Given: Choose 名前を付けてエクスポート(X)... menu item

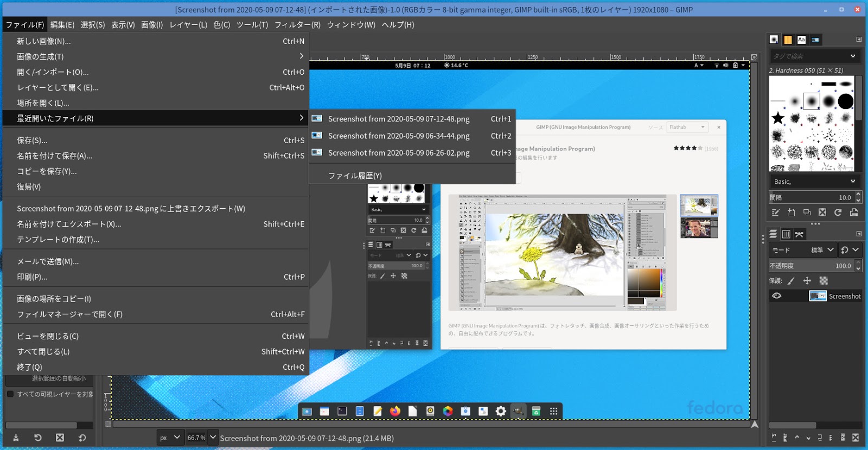Looking at the screenshot, I should point(156,224).
